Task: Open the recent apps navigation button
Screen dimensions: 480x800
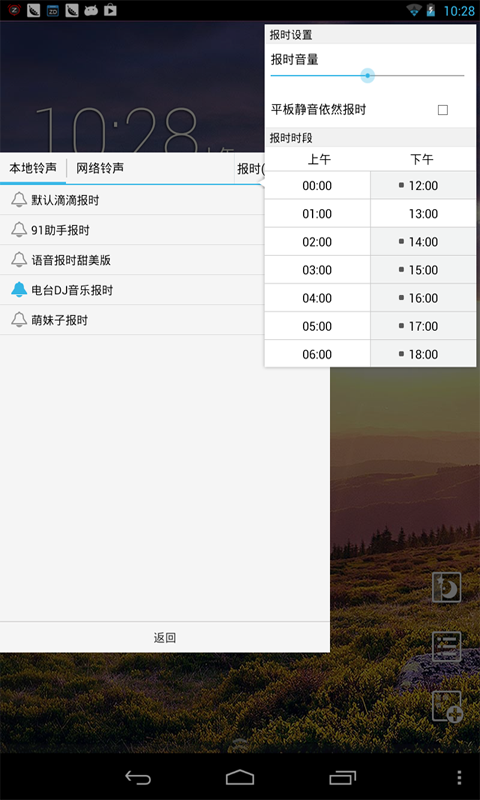Action: click(x=342, y=778)
